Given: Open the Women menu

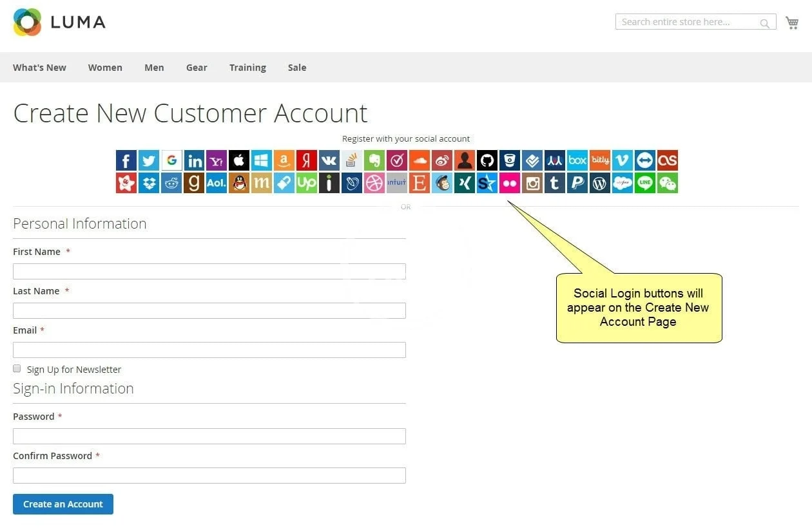Looking at the screenshot, I should 105,68.
